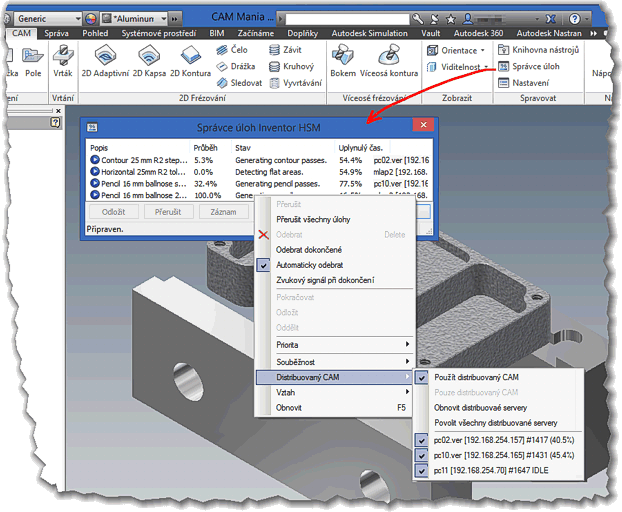Switch to the Pohled ribbon tab
622x512 pixels.
click(x=95, y=33)
